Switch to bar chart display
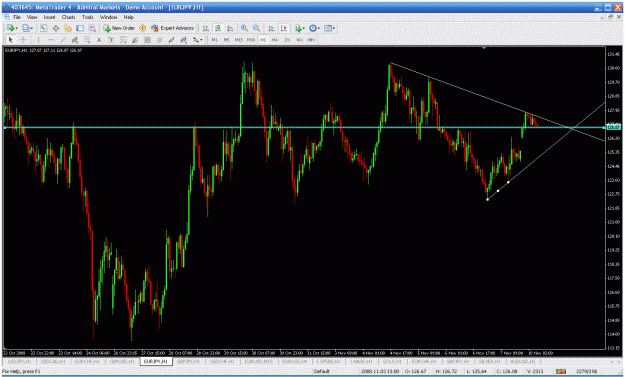Viewport: 625px width, 377px height. coord(205,28)
